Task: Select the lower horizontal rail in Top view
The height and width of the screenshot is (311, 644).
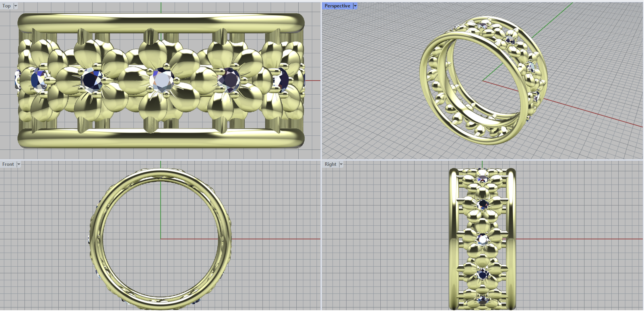Action: [161, 138]
